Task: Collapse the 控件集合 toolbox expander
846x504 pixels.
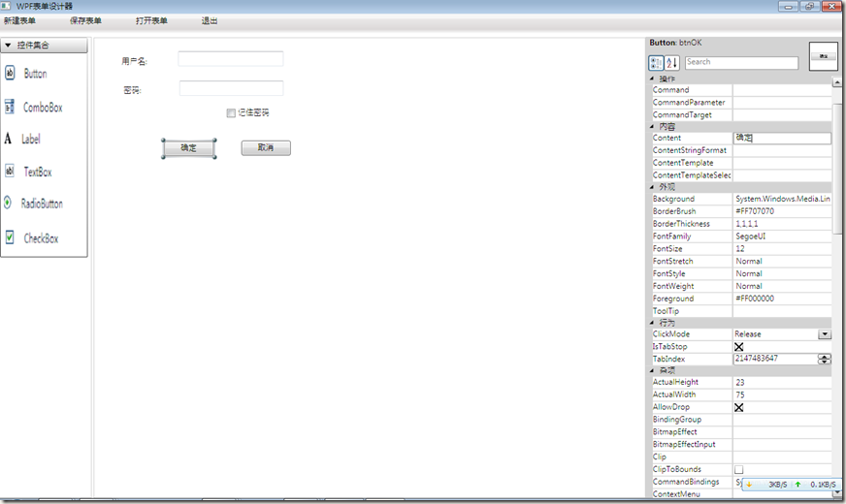Action: [8, 46]
